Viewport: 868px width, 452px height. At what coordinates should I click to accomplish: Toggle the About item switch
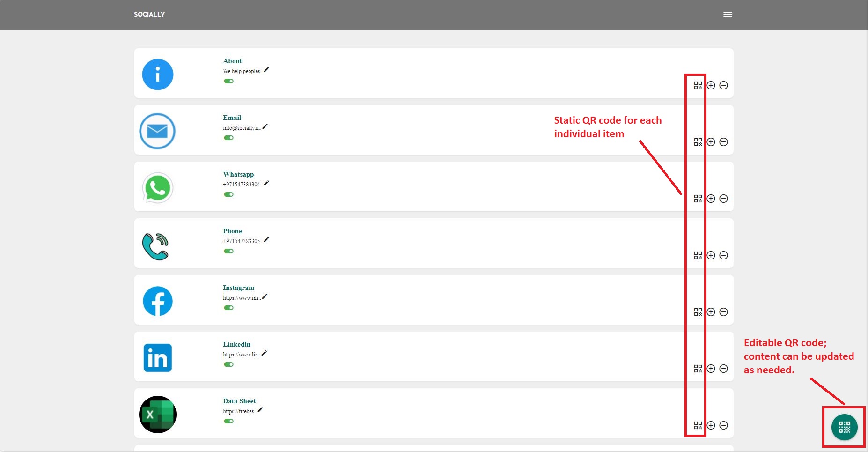[228, 81]
